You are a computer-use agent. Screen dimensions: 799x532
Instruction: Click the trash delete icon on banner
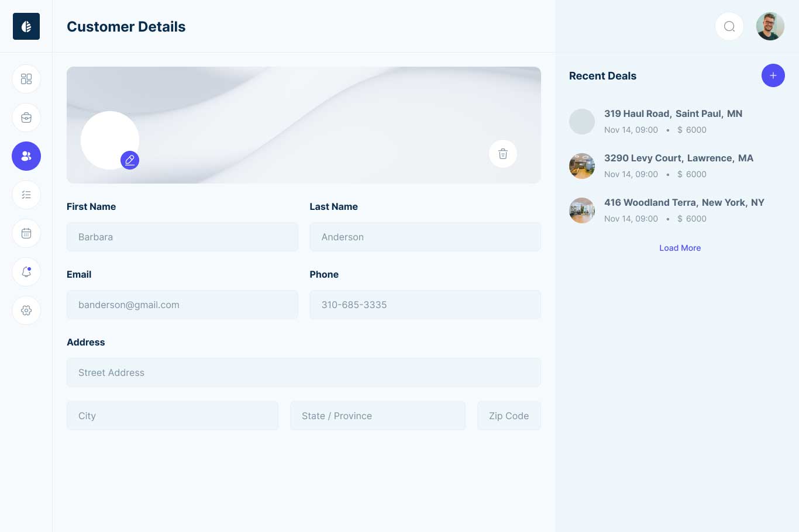coord(503,154)
